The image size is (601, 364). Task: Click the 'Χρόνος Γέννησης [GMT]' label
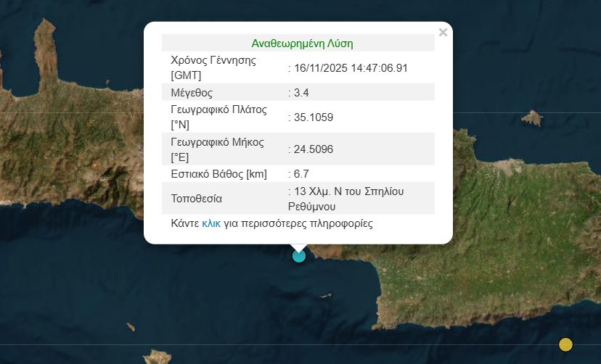coord(213,67)
